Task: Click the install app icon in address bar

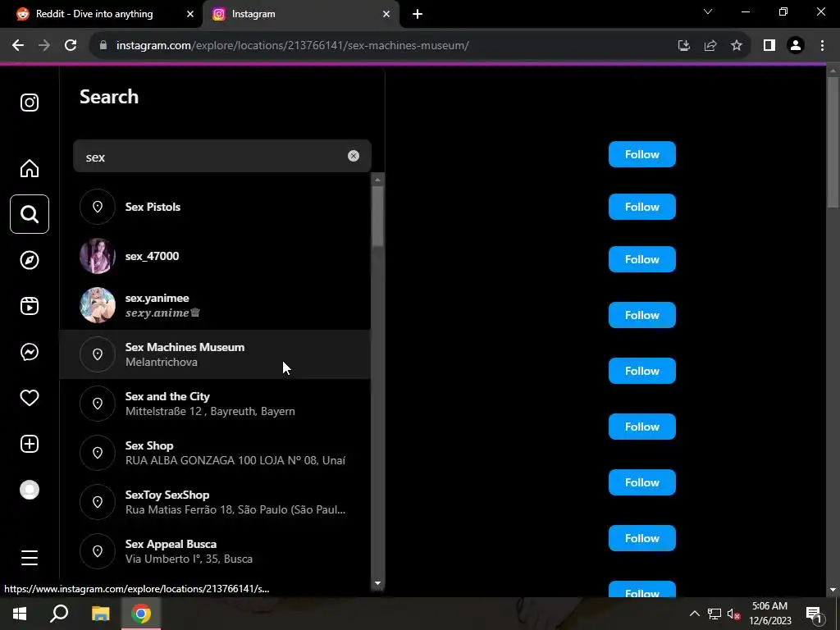Action: pos(683,46)
